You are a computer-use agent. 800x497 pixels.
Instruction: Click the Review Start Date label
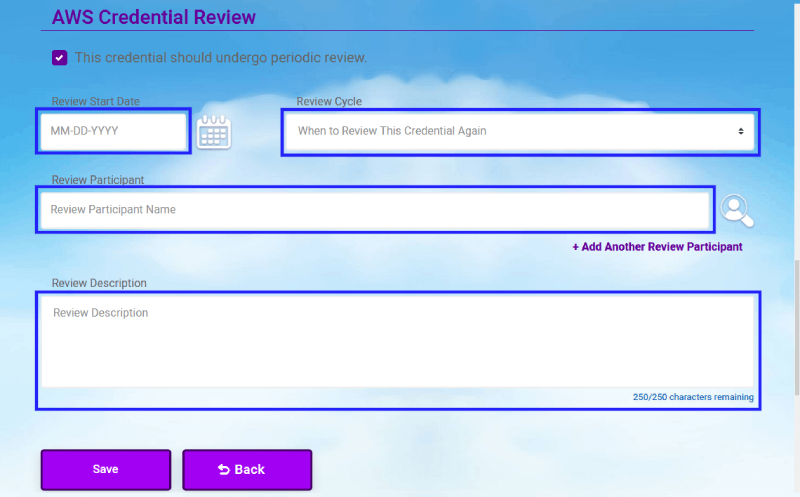pos(95,102)
